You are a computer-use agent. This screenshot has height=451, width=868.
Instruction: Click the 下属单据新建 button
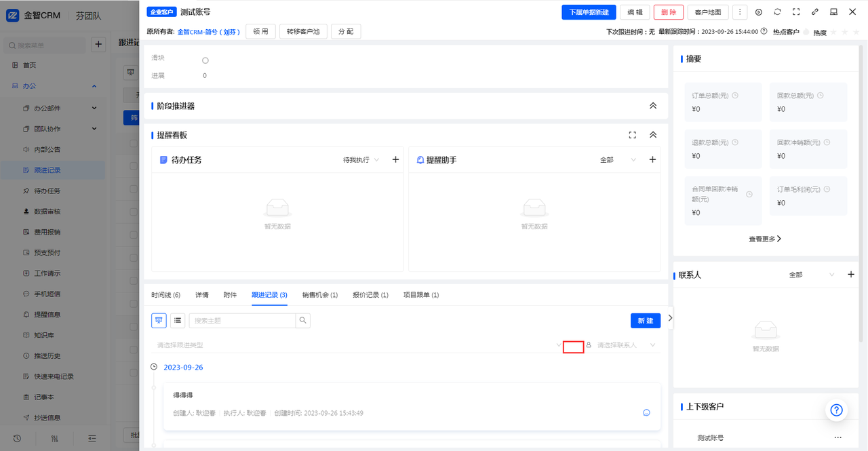(589, 12)
